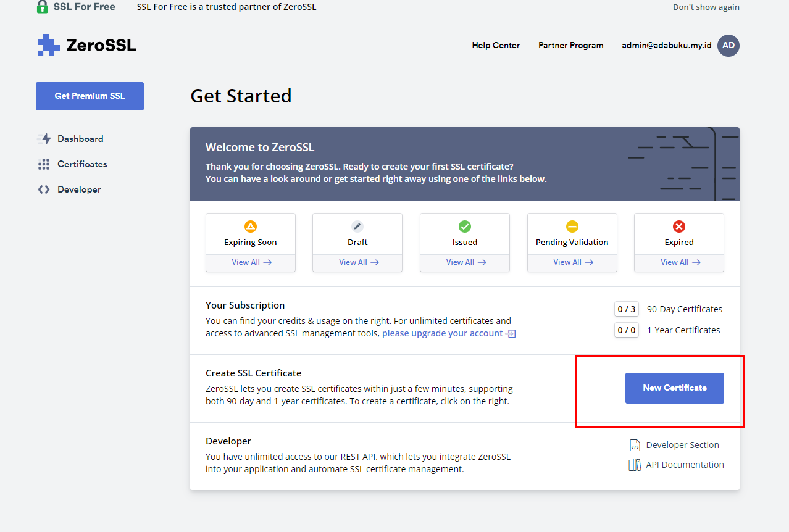Viewport: 789px width, 532px height.
Task: Click the green SSL For Free padlock icon
Action: [42, 7]
